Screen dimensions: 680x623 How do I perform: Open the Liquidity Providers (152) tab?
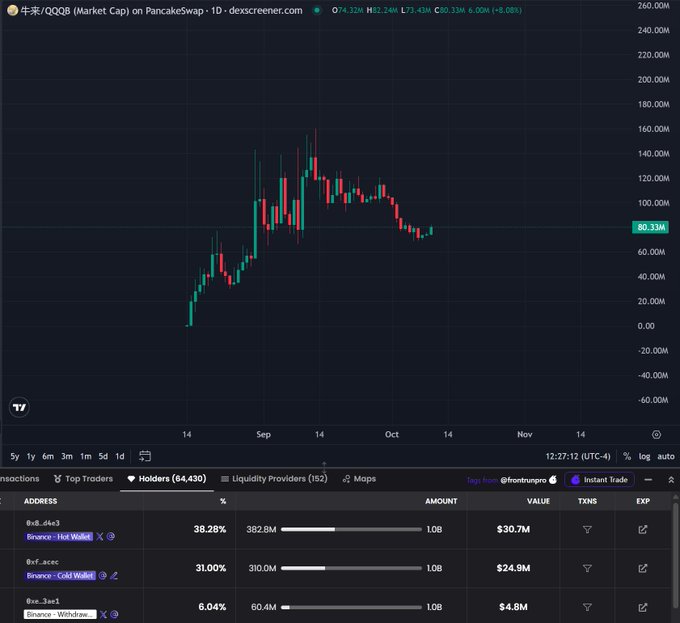point(274,479)
